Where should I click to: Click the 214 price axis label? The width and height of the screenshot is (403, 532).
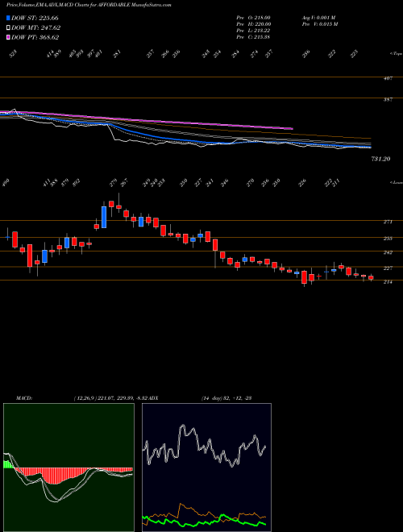tap(388, 281)
